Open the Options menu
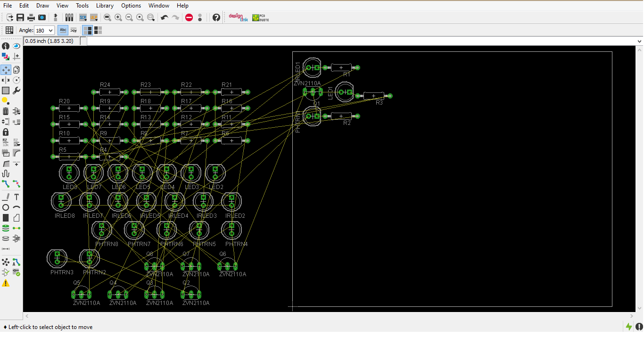Image resolution: width=644 pixels, height=362 pixels. point(131,5)
